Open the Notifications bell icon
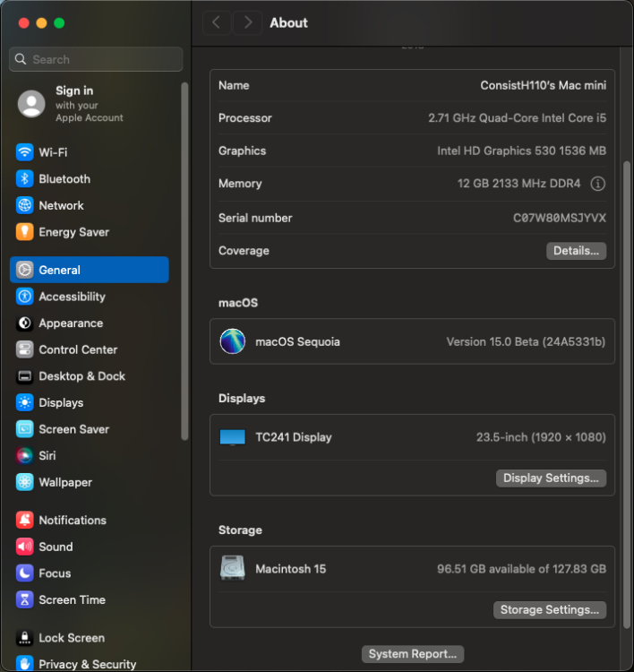This screenshot has width=634, height=672. pos(24,521)
